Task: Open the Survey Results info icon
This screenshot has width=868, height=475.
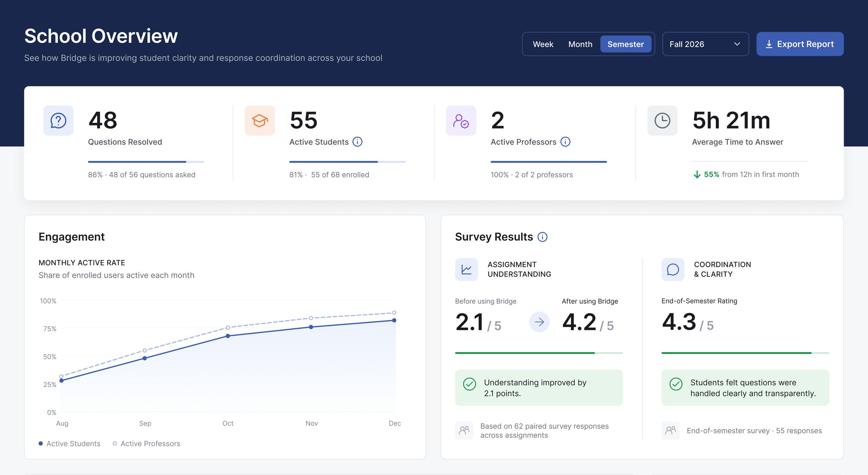Action: [542, 237]
